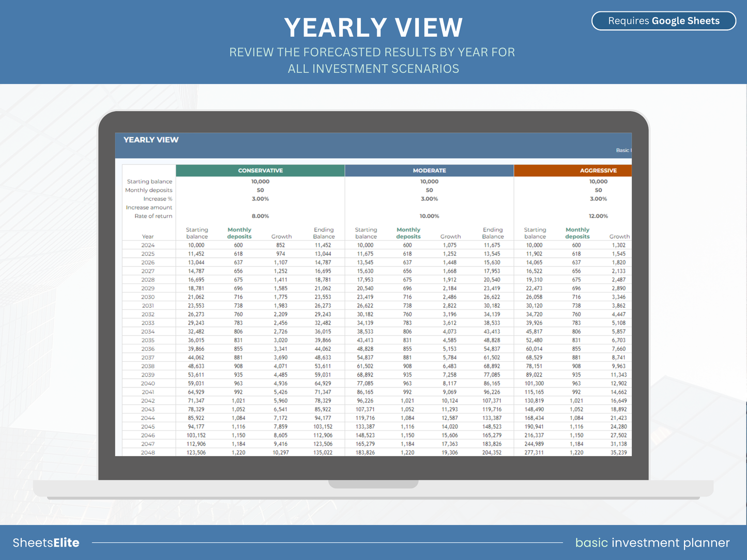Viewport: 747px width, 560px height.
Task: Select year 2024 in the Year column
Action: (148, 245)
